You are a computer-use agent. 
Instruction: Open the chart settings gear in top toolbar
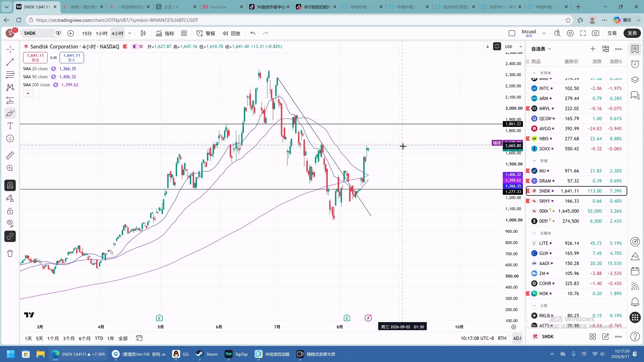(570, 33)
